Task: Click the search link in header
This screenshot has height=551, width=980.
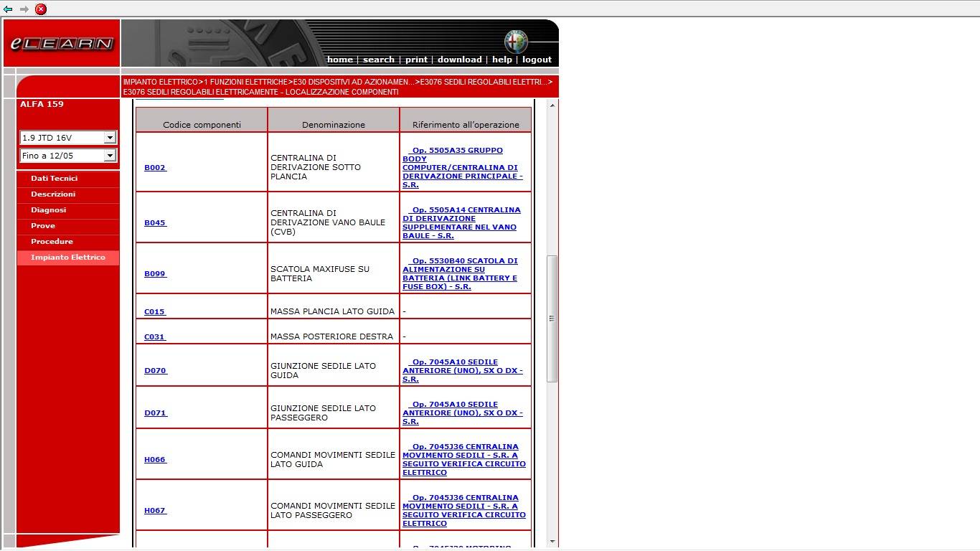Action: [x=378, y=60]
